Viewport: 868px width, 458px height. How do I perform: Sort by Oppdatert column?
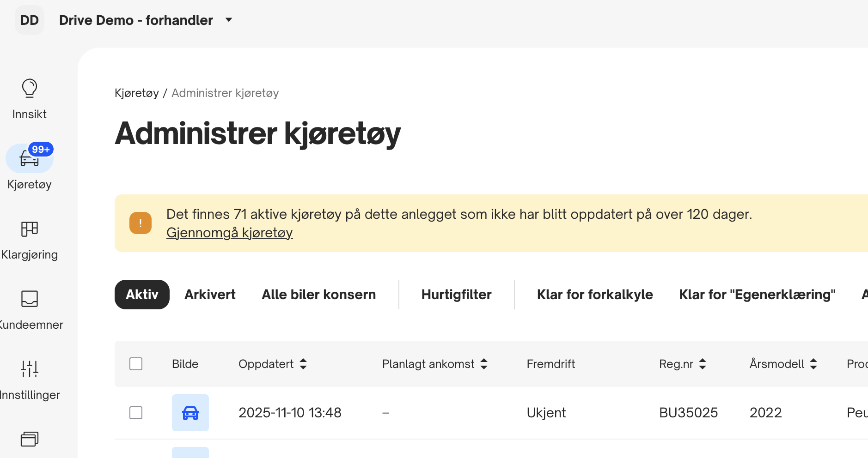pyautogui.click(x=303, y=364)
